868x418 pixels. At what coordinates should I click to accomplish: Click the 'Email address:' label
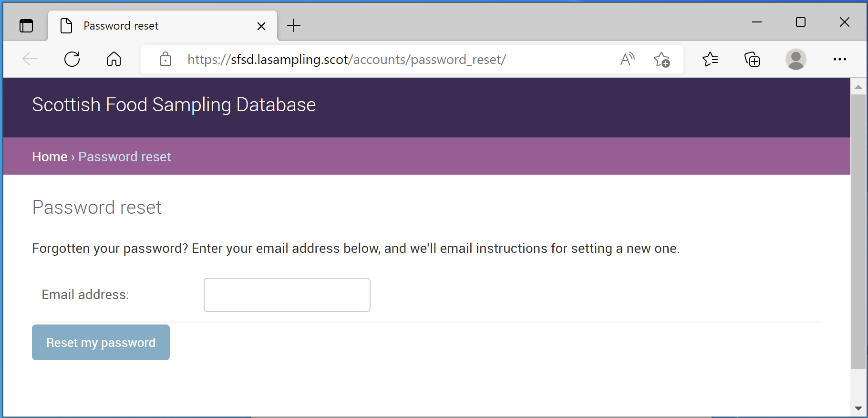point(85,295)
